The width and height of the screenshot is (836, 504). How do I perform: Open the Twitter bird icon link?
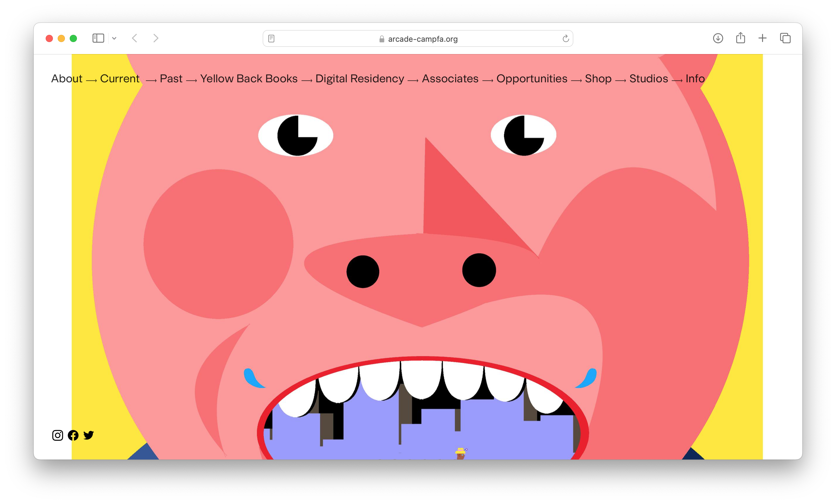[89, 435]
